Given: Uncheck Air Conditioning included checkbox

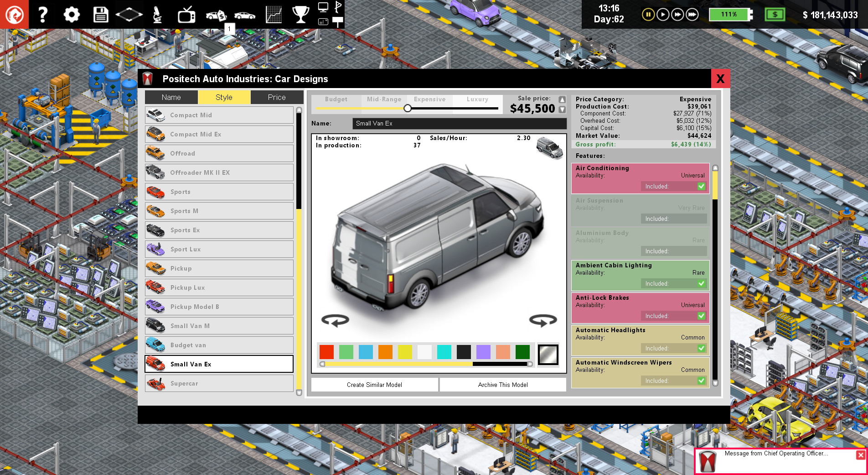Looking at the screenshot, I should 701,186.
